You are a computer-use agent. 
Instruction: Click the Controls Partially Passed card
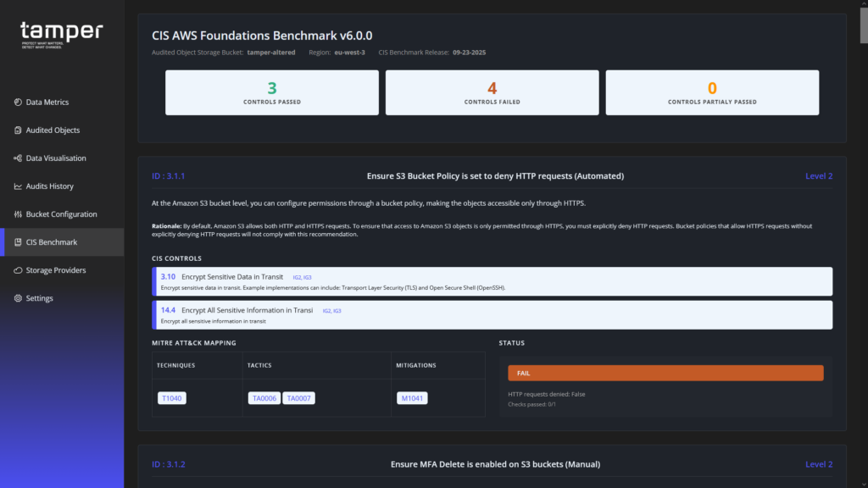712,92
